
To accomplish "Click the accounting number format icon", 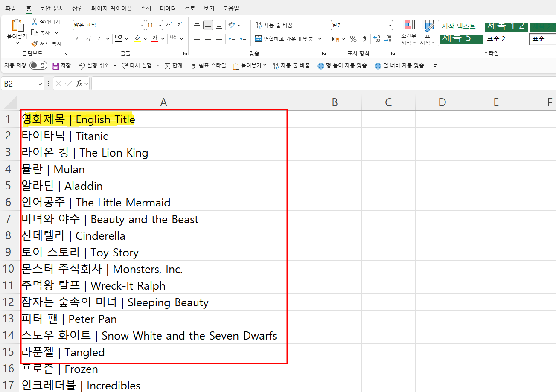I will click(x=336, y=39).
